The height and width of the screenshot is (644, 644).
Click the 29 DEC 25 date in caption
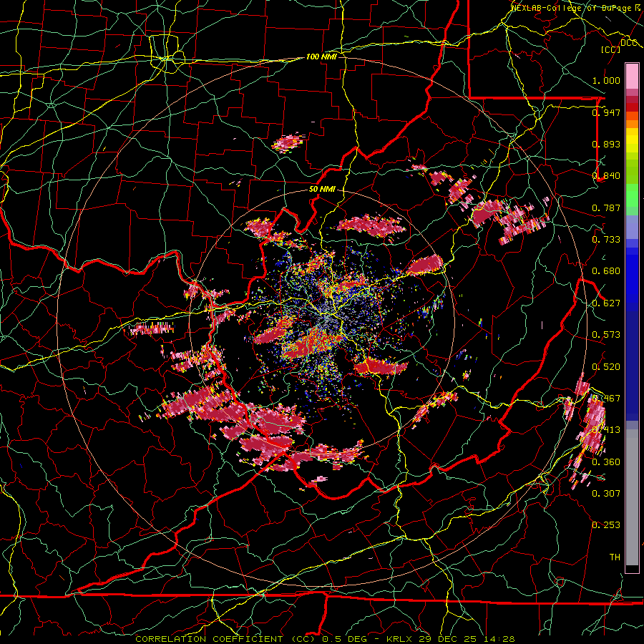click(x=448, y=639)
